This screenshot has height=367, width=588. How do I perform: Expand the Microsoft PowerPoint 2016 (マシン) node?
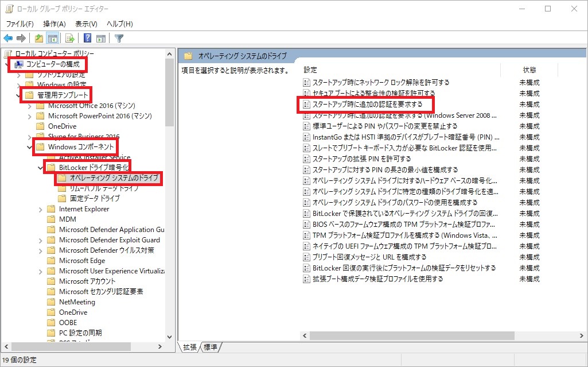(x=29, y=117)
